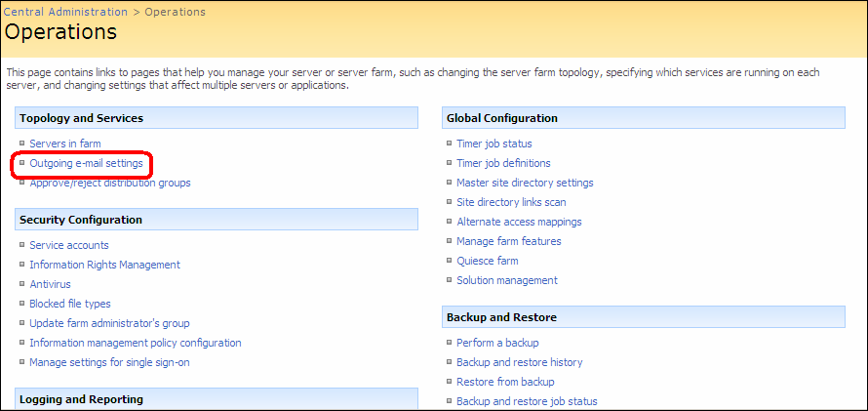
Task: Click the Global Configuration heading
Action: pos(502,118)
